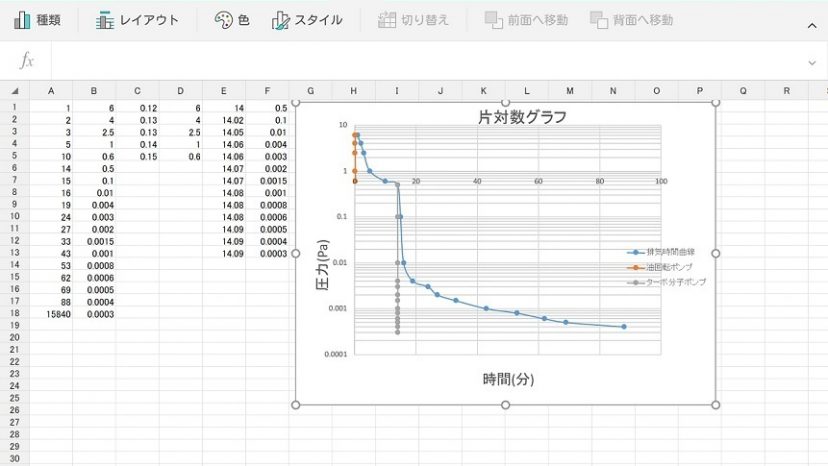Select row header 18
828x466 pixels.
coord(14,313)
